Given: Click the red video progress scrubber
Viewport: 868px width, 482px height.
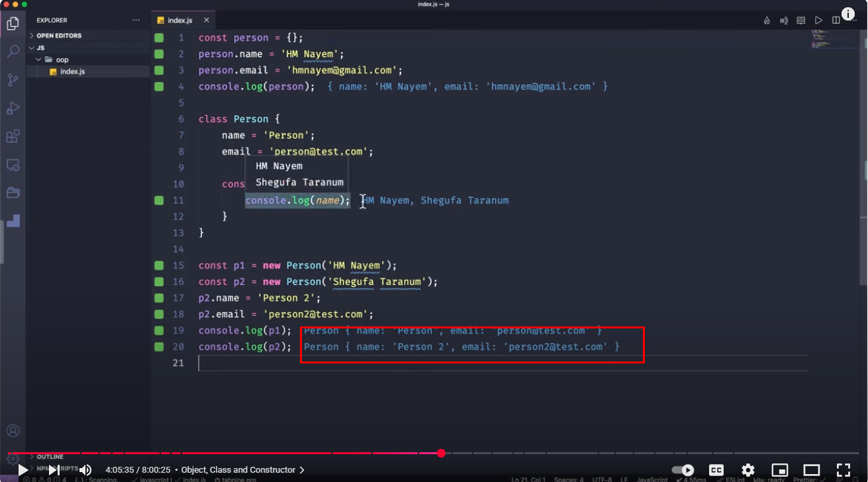Looking at the screenshot, I should click(x=441, y=454).
